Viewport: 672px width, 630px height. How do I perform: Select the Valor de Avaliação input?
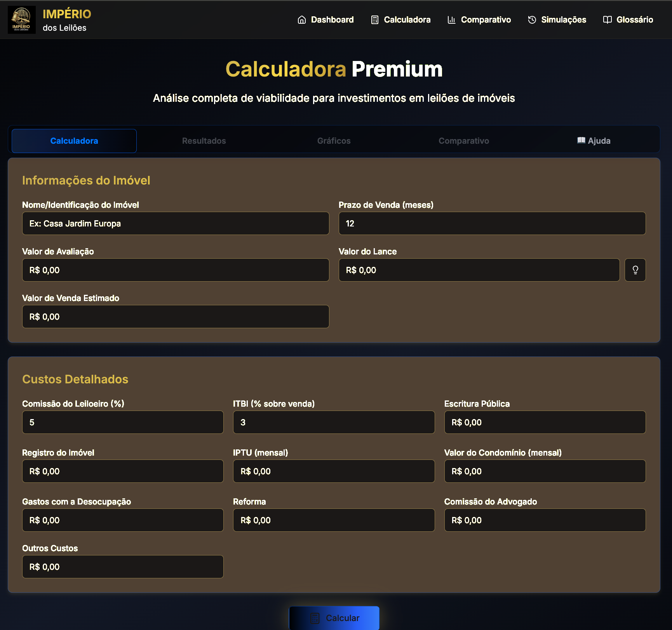tap(175, 270)
